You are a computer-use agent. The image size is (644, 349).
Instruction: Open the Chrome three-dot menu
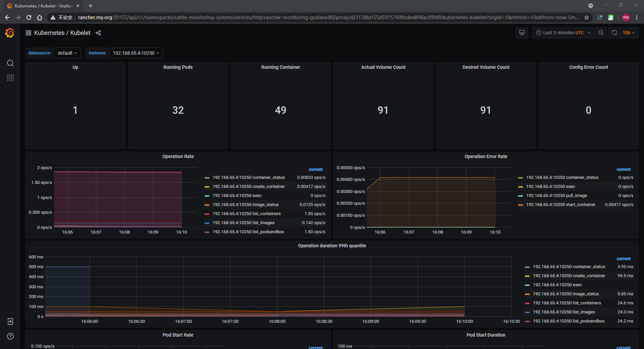637,17
